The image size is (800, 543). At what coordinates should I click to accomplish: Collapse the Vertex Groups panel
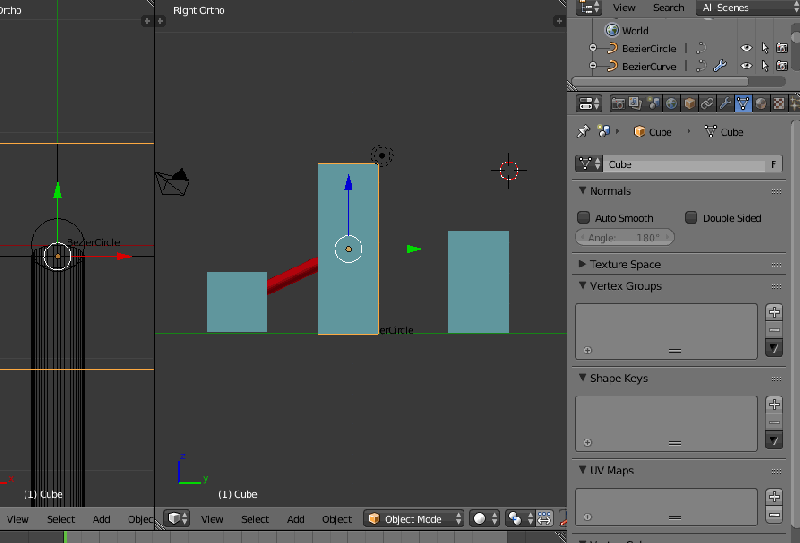coord(582,286)
